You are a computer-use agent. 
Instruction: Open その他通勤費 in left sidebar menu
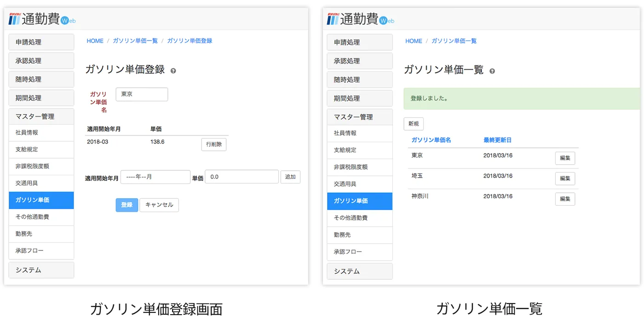[x=41, y=217]
